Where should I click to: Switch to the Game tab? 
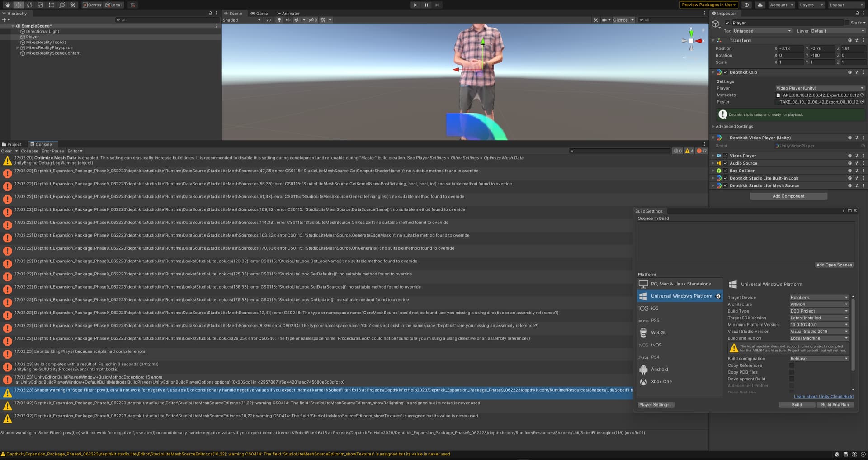coord(259,14)
